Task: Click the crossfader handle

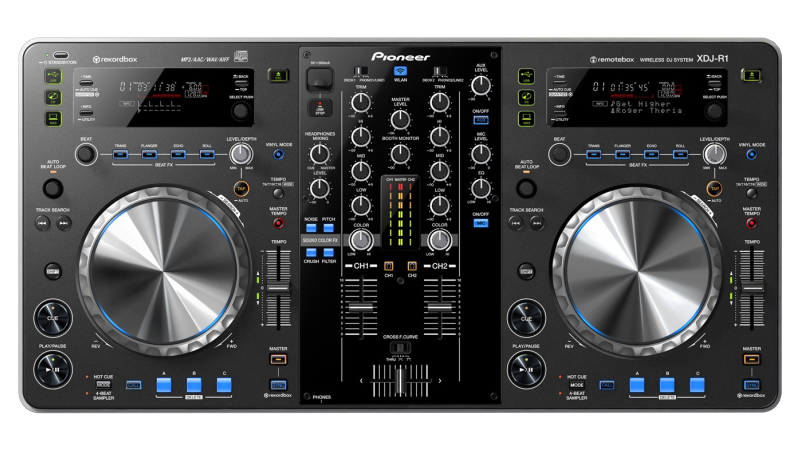Action: pyautogui.click(x=400, y=380)
